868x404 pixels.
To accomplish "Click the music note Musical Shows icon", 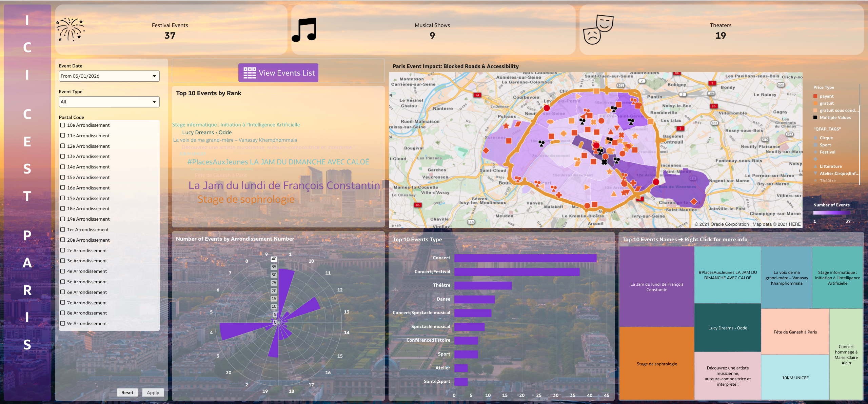I will point(304,30).
